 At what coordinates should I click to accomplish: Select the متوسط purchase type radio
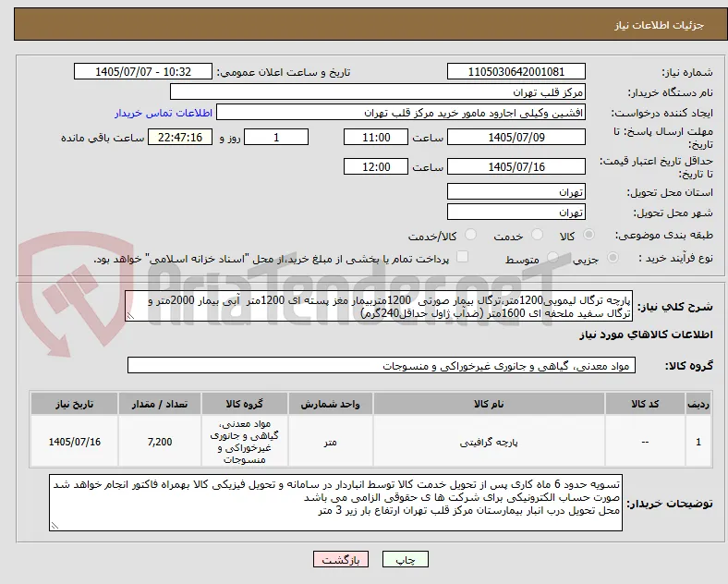(552, 257)
